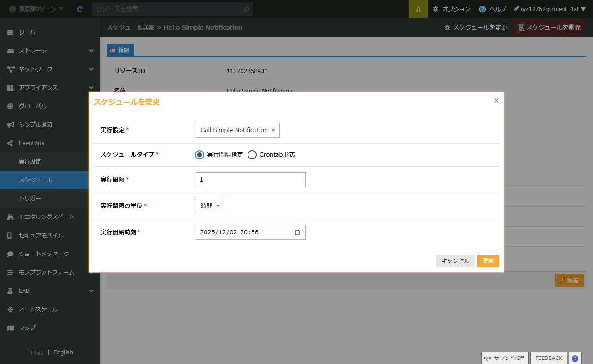Click the blue info icon at bottom right
Screen dimensions: 593x364
coord(575,358)
